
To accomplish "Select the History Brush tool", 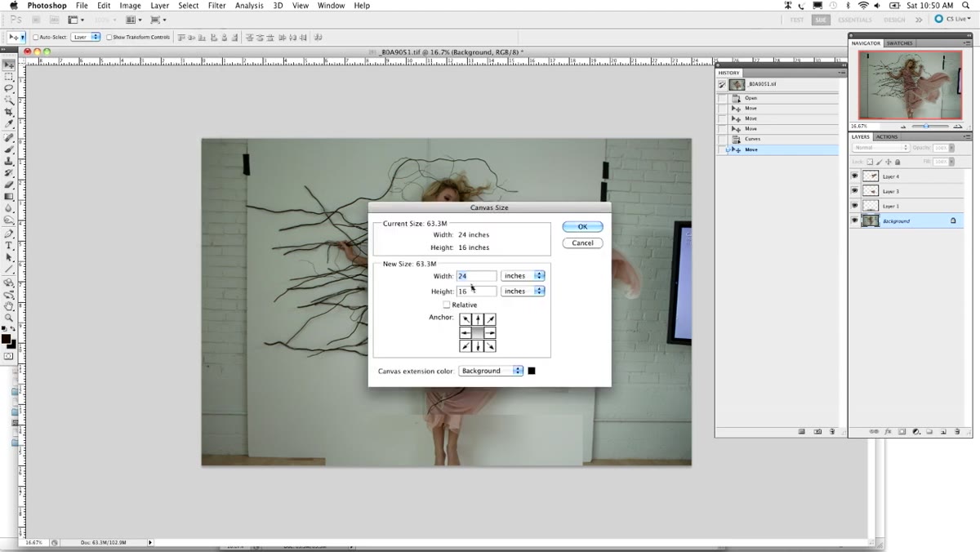I will click(x=9, y=173).
